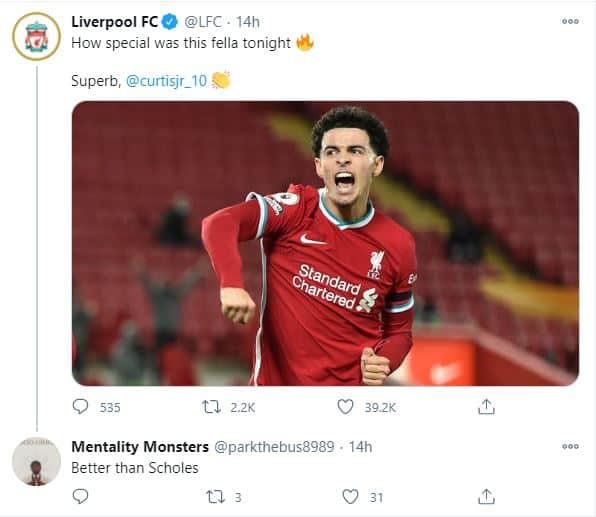The image size is (596, 517).
Task: View the Mentality Monsters avatar
Action: 36,461
